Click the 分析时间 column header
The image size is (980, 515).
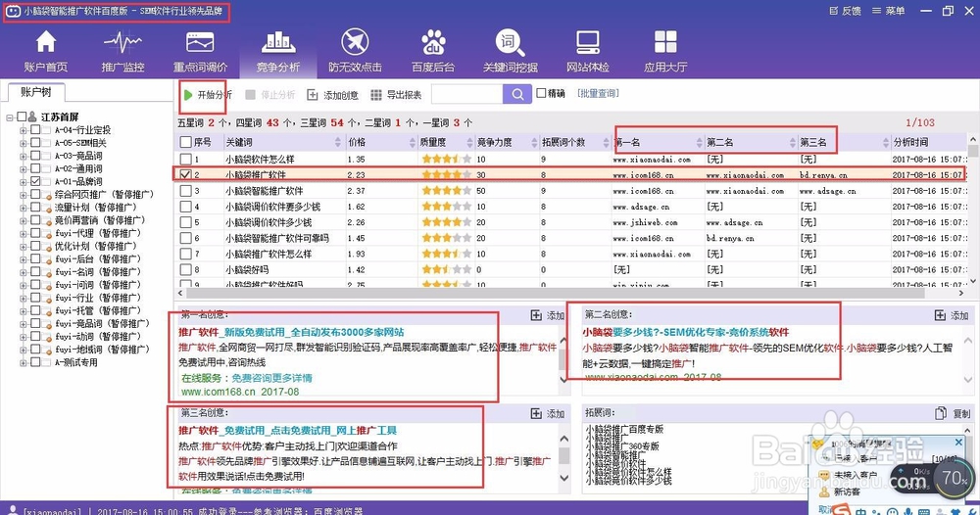928,142
